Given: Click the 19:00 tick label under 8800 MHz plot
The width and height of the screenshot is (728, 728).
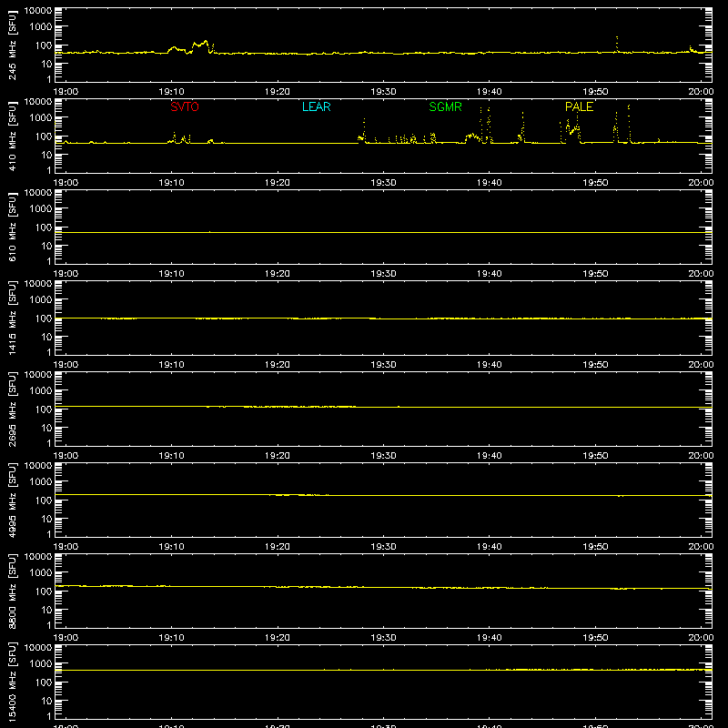Looking at the screenshot, I should (x=66, y=638).
